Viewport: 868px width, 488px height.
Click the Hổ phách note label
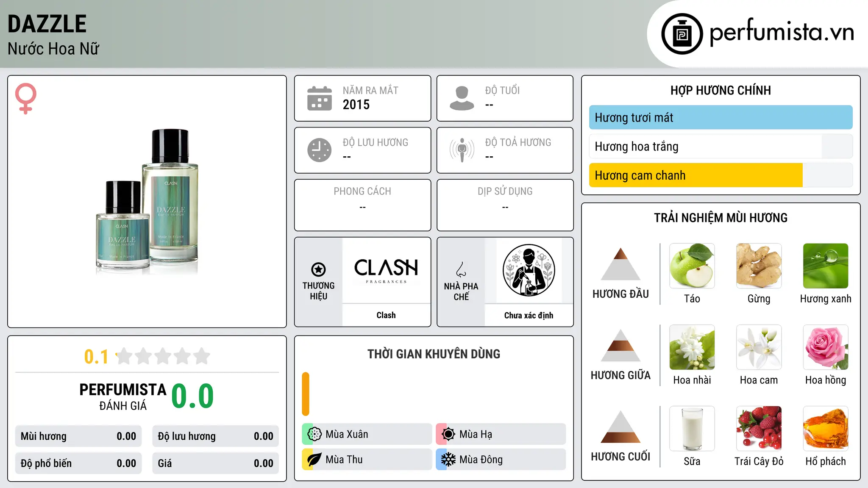coord(826,461)
